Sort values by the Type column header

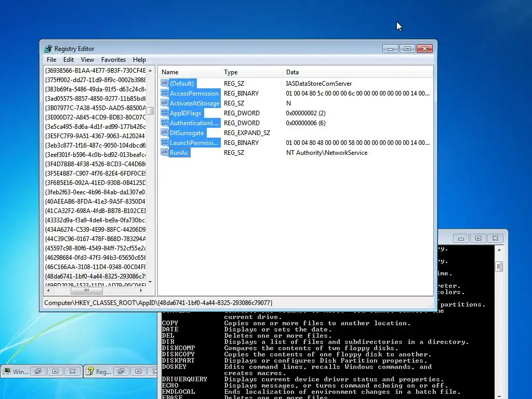(251, 72)
